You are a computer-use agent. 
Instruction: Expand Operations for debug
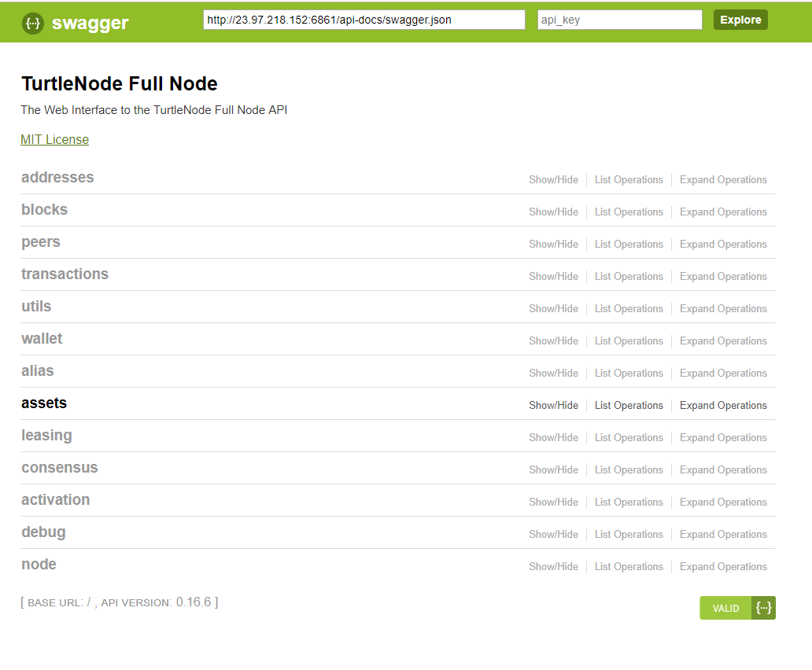[x=723, y=535]
